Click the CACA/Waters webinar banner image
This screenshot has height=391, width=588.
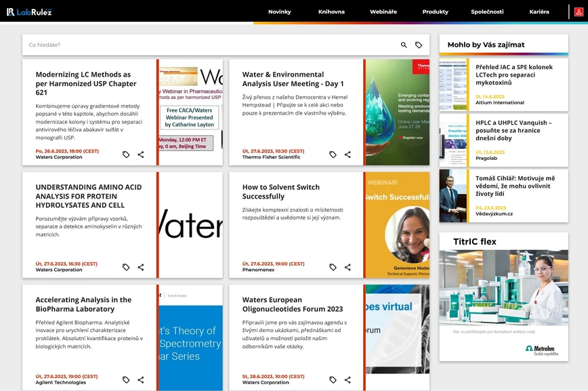coord(191,112)
